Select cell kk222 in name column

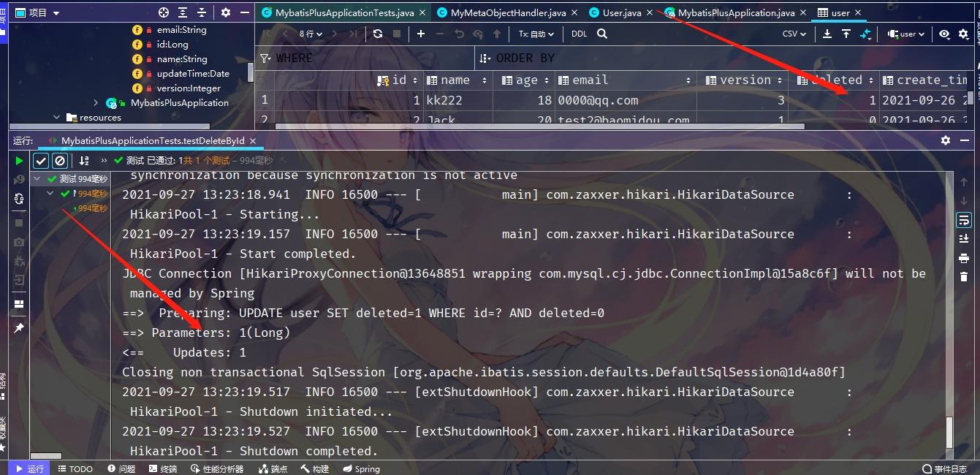click(457, 100)
